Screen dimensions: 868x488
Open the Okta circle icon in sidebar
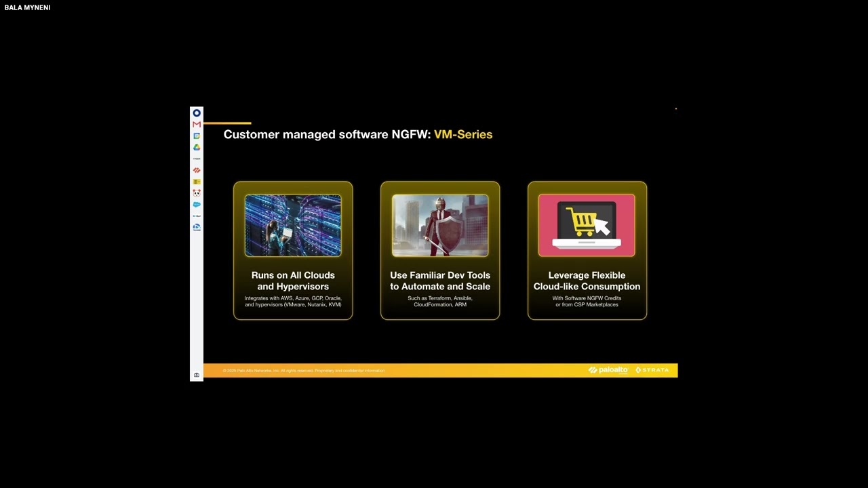click(x=197, y=113)
